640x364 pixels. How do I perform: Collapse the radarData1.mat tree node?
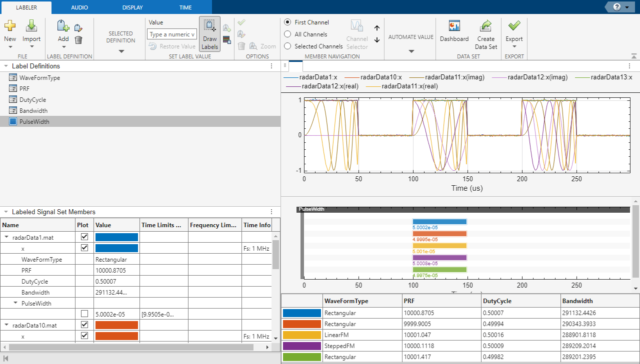coord(7,238)
